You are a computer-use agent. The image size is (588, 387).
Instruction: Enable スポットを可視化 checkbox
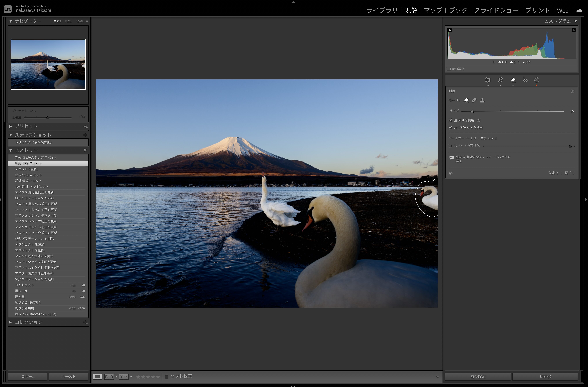(x=450, y=146)
